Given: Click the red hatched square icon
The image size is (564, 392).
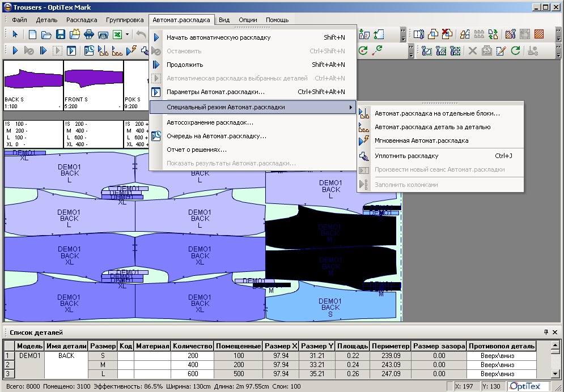Looking at the screenshot, I should 539,35.
